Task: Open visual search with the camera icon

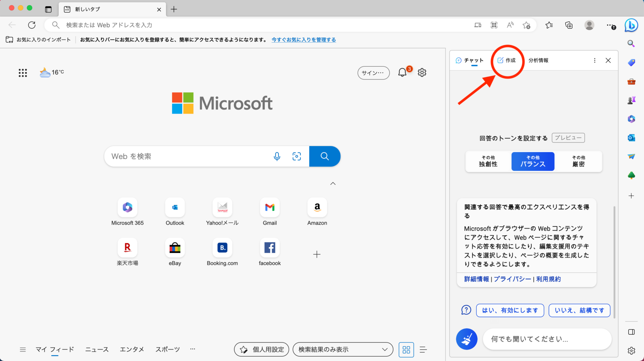Action: [x=297, y=156]
